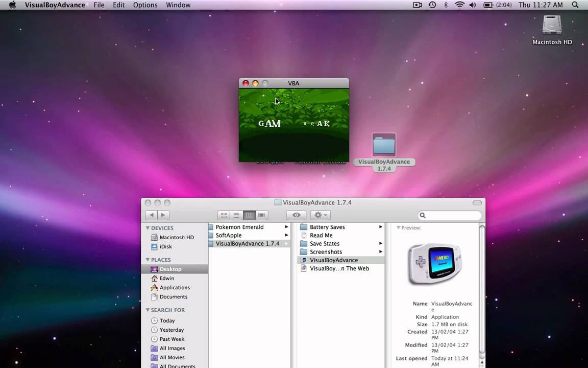Screen dimensions: 588x368
Task: Expand Save States folder arrow
Action: click(381, 243)
